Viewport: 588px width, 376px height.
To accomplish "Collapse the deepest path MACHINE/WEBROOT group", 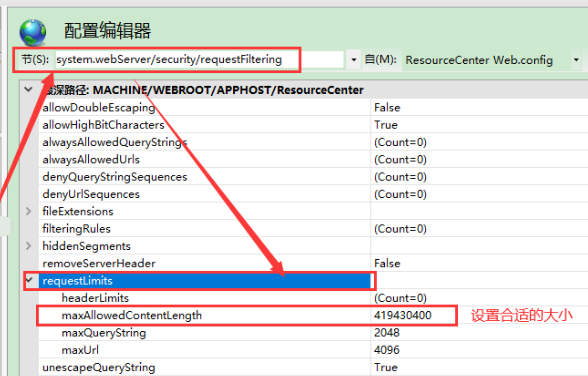I will pos(28,90).
